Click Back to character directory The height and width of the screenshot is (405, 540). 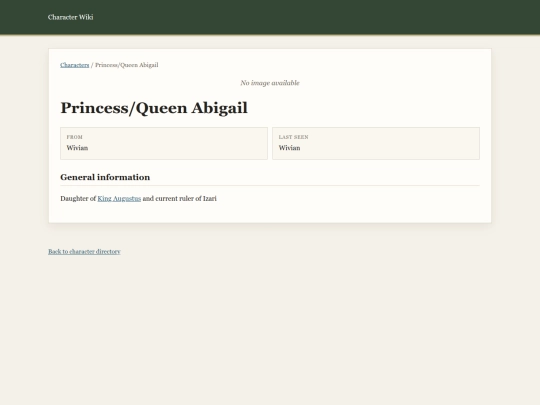tap(84, 251)
